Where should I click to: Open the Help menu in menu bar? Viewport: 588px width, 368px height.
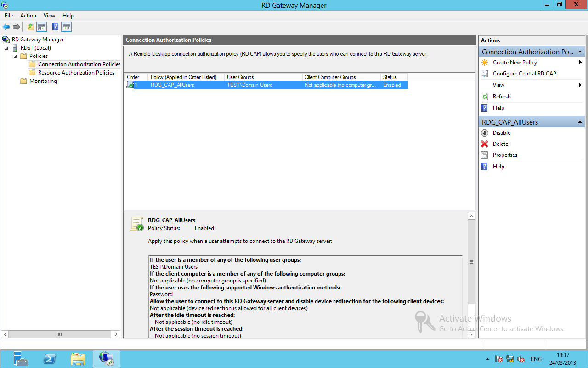tap(68, 16)
